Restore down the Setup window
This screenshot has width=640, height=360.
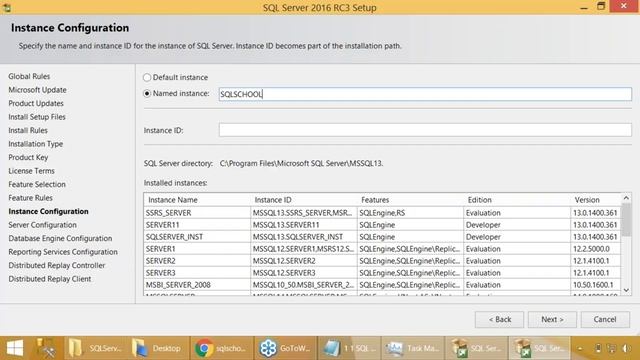601,7
